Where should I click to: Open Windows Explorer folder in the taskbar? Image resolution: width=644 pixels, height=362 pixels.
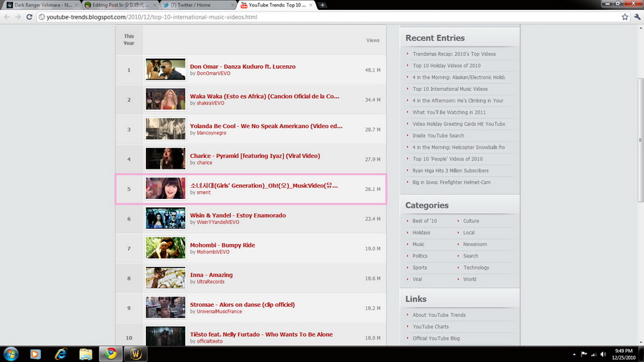point(86,354)
